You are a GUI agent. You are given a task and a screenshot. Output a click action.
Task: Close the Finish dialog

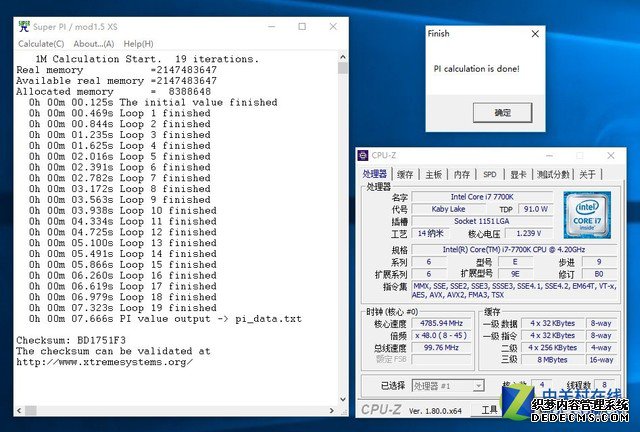[535, 34]
